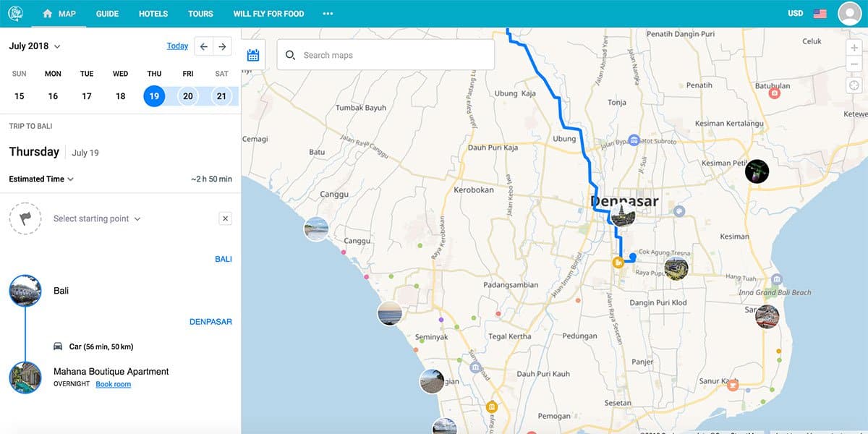Click the orange camera marker near Batubulan
This screenshot has height=434, width=868.
coord(774,93)
